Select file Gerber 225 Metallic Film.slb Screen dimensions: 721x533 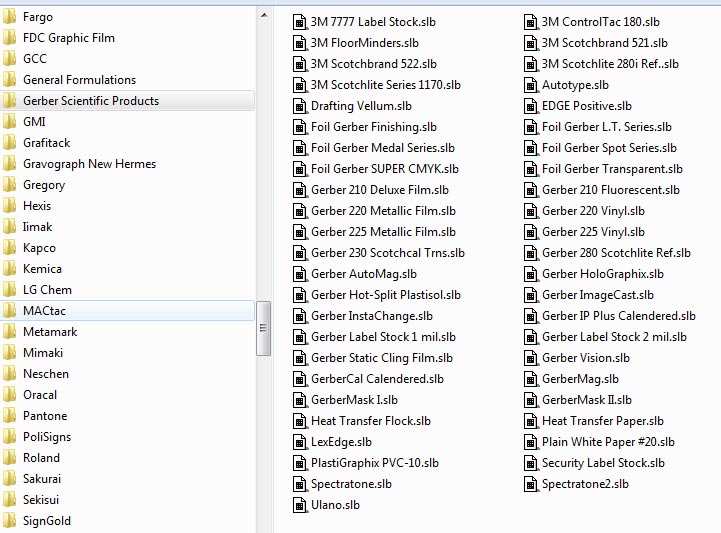(383, 232)
